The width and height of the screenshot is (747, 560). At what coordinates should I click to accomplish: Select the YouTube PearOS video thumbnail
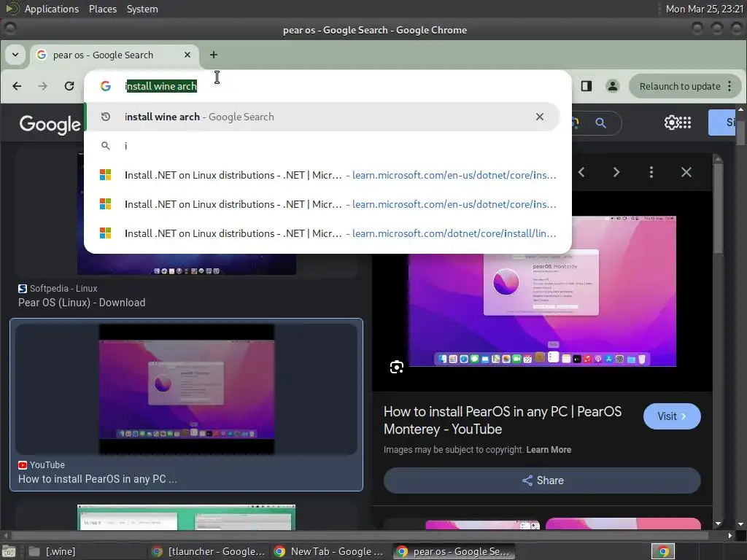coord(186,389)
